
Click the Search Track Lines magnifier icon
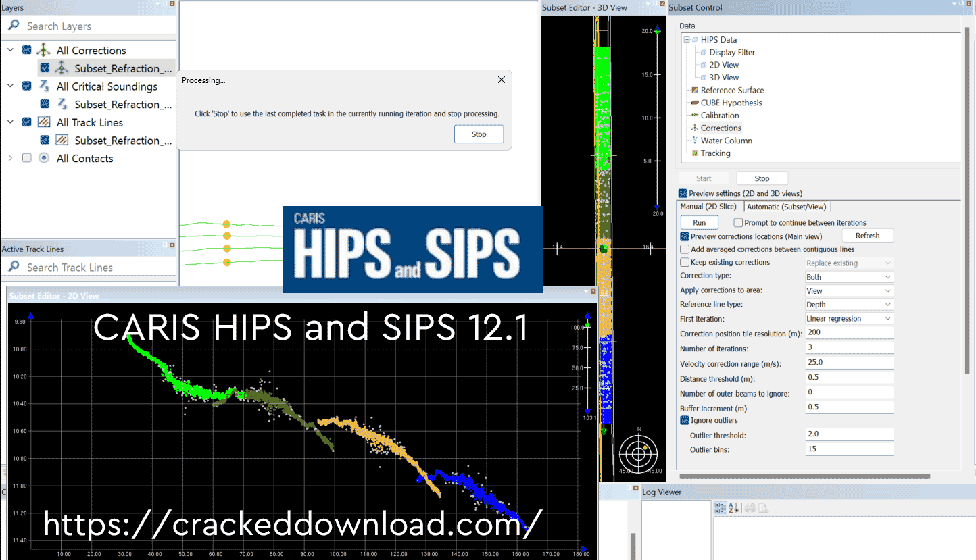[14, 267]
